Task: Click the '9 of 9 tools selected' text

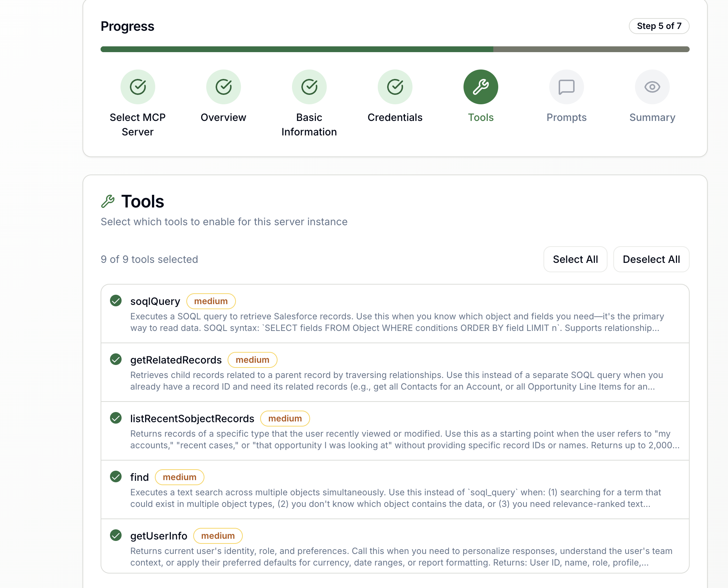Action: pos(149,259)
